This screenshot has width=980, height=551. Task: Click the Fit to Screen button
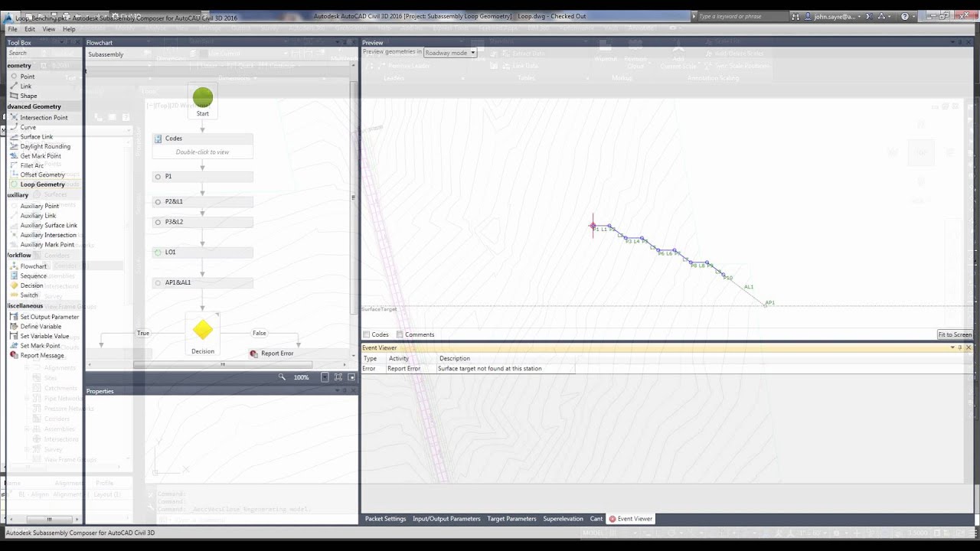coord(955,334)
